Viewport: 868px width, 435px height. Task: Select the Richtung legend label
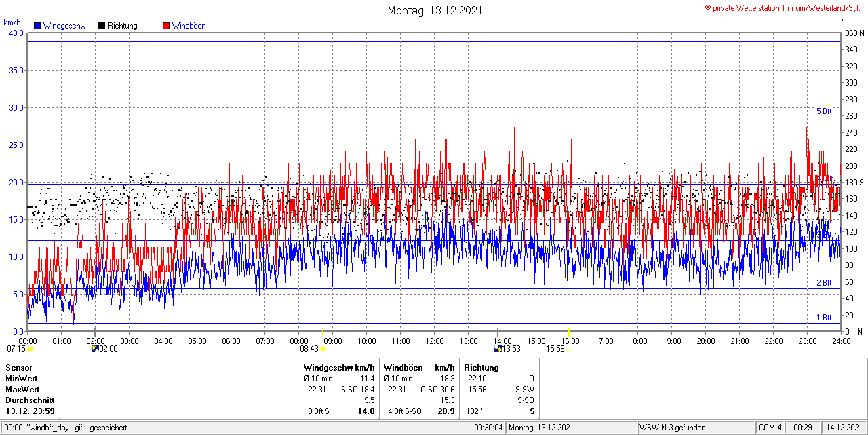(123, 26)
